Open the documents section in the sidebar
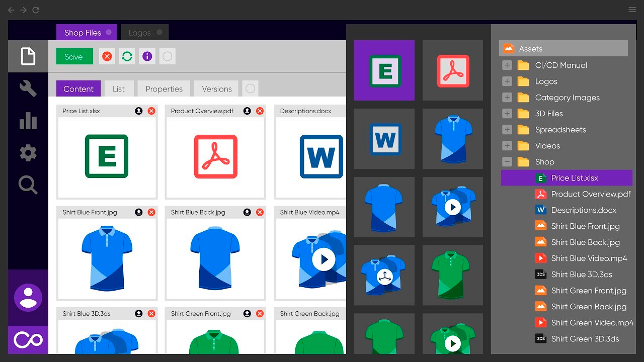The height and width of the screenshot is (362, 644). pyautogui.click(x=28, y=56)
